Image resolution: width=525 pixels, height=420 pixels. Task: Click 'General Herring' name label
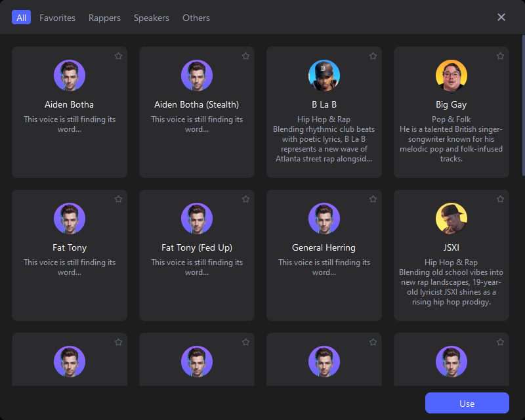pyautogui.click(x=324, y=248)
